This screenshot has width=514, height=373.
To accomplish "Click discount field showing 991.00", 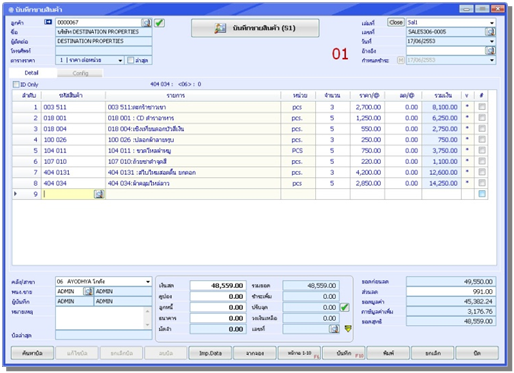I will (x=451, y=292).
